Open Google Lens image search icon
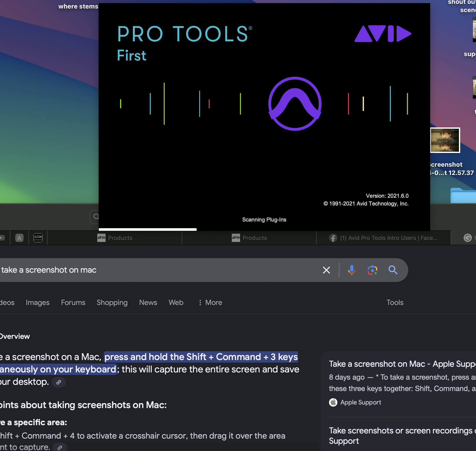Viewport: 476px width, 451px height. click(373, 270)
